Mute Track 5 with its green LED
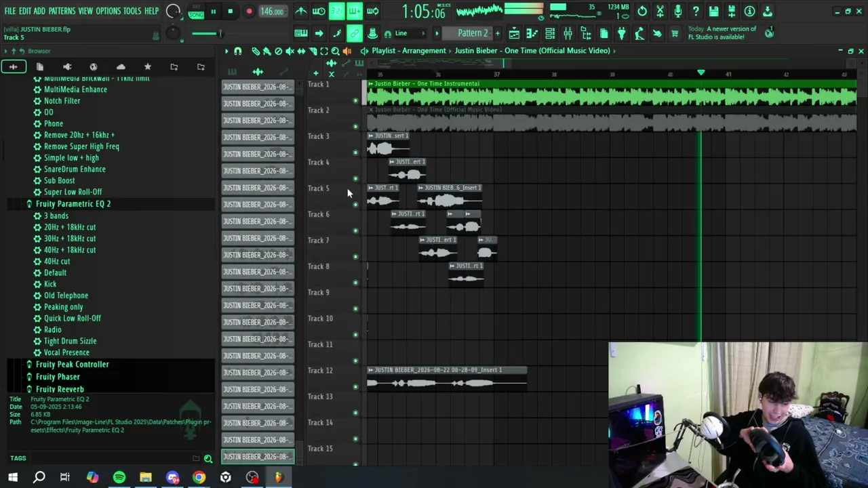Viewport: 868px width, 488px height. [x=355, y=205]
